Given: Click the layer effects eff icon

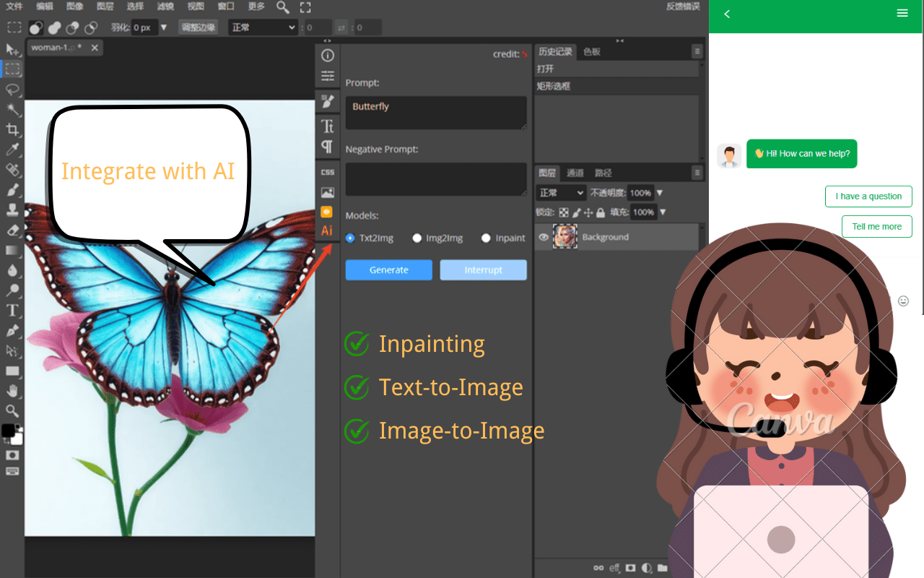Looking at the screenshot, I should coord(614,568).
